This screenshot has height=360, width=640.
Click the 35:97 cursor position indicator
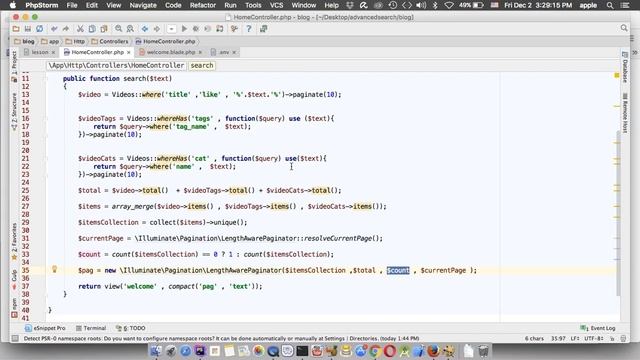coord(558,338)
